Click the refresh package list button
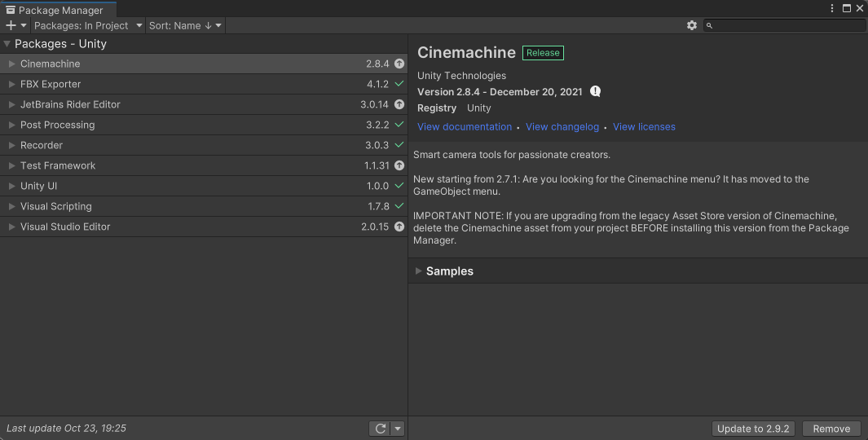 (x=381, y=429)
